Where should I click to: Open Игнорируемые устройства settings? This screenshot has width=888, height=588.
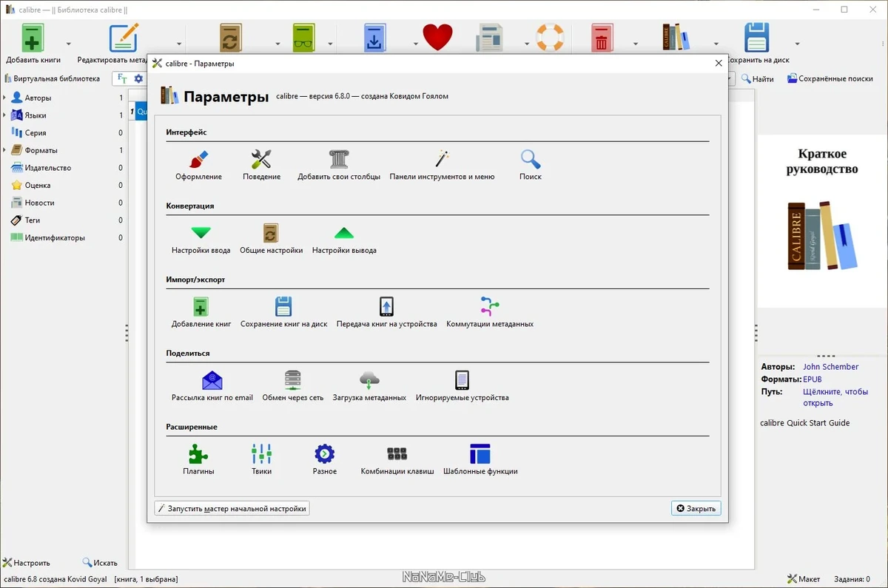(x=462, y=386)
